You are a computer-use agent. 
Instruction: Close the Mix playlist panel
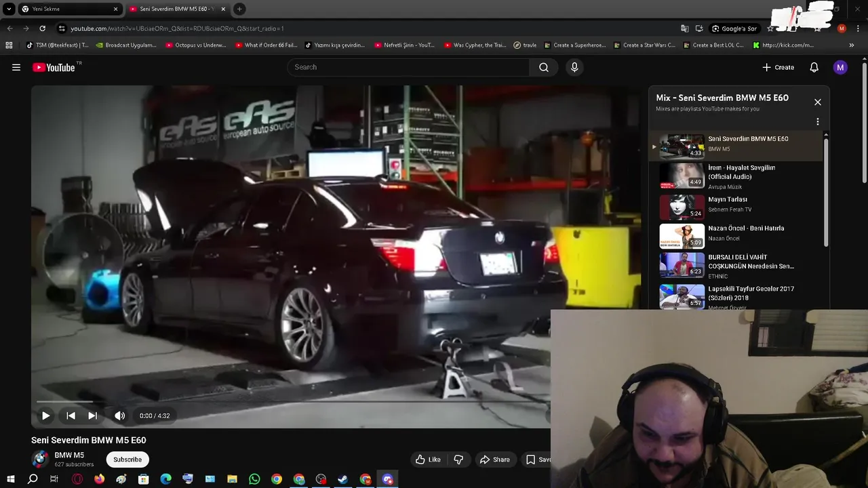pyautogui.click(x=818, y=102)
